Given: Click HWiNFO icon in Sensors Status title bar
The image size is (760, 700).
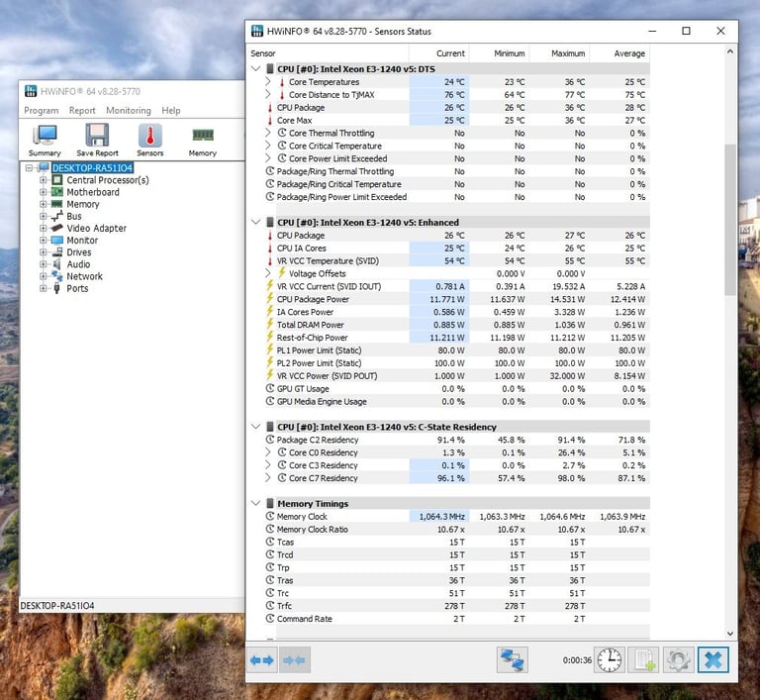Looking at the screenshot, I should point(257,31).
